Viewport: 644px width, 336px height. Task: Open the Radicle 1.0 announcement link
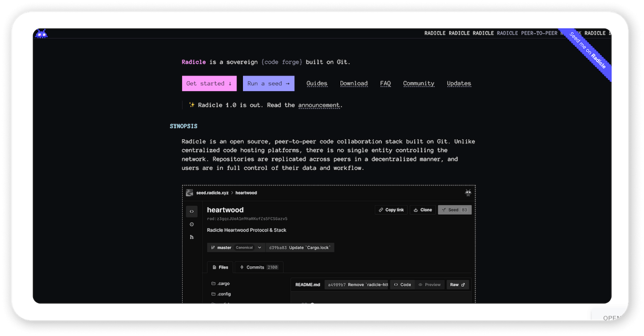319,105
